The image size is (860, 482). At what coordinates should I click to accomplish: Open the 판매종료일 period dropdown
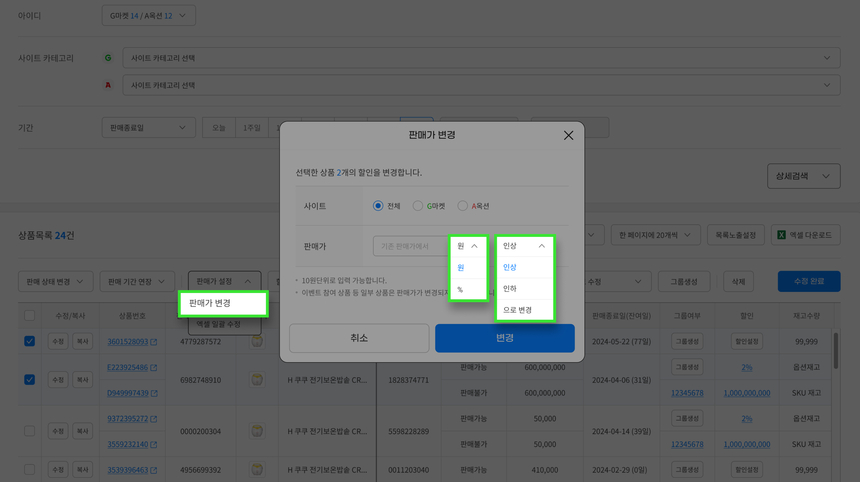(x=149, y=128)
